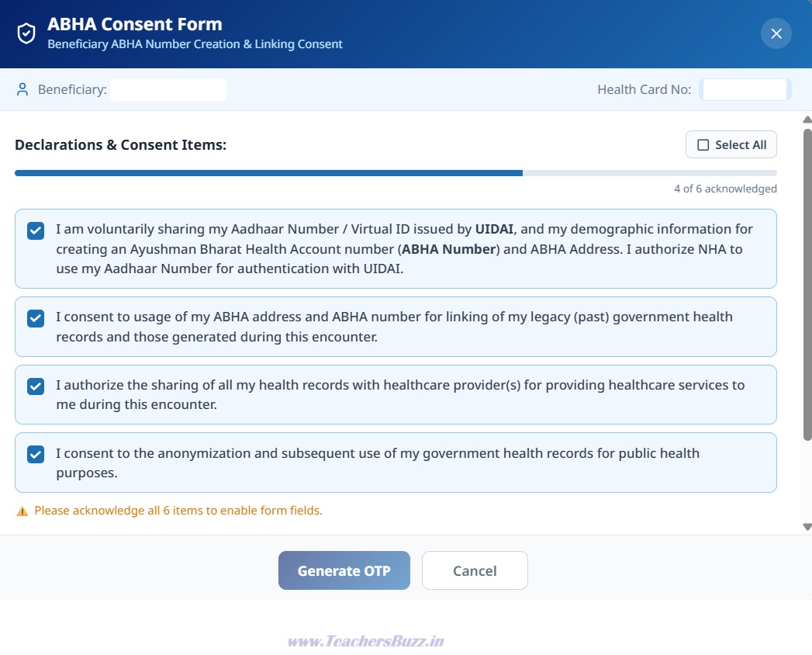Click the '4 of 6 acknowledged' label
This screenshot has height=655, width=812.
(725, 189)
